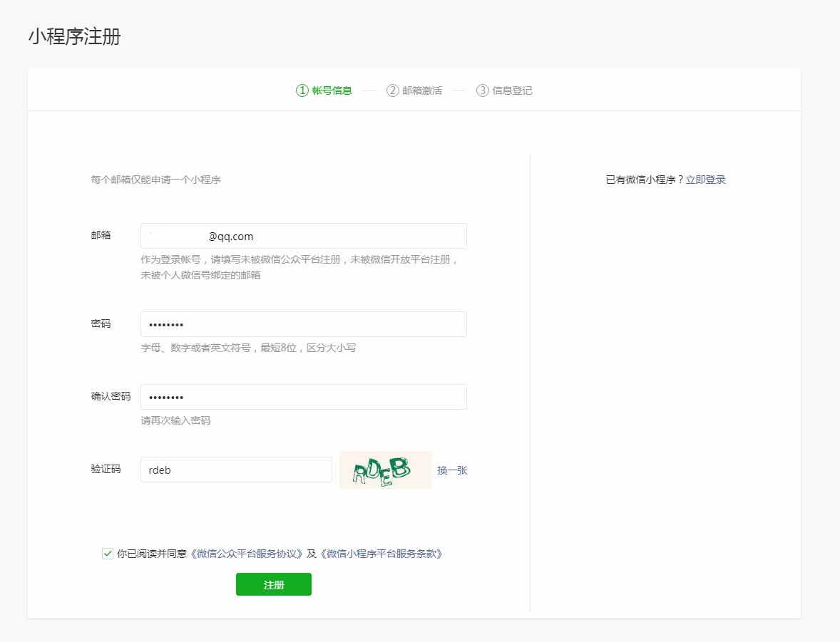
Task: Open 《微信小程序平台服务条款》 link
Action: [x=381, y=554]
